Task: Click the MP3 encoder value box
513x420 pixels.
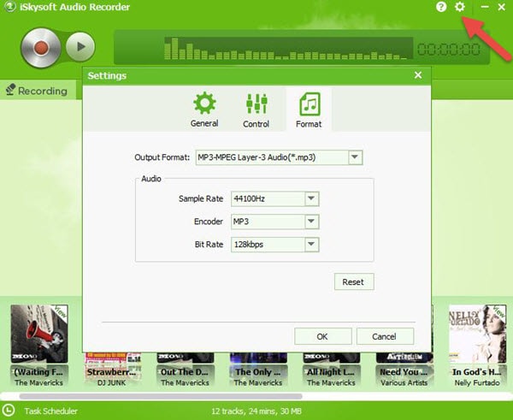Action: click(274, 222)
